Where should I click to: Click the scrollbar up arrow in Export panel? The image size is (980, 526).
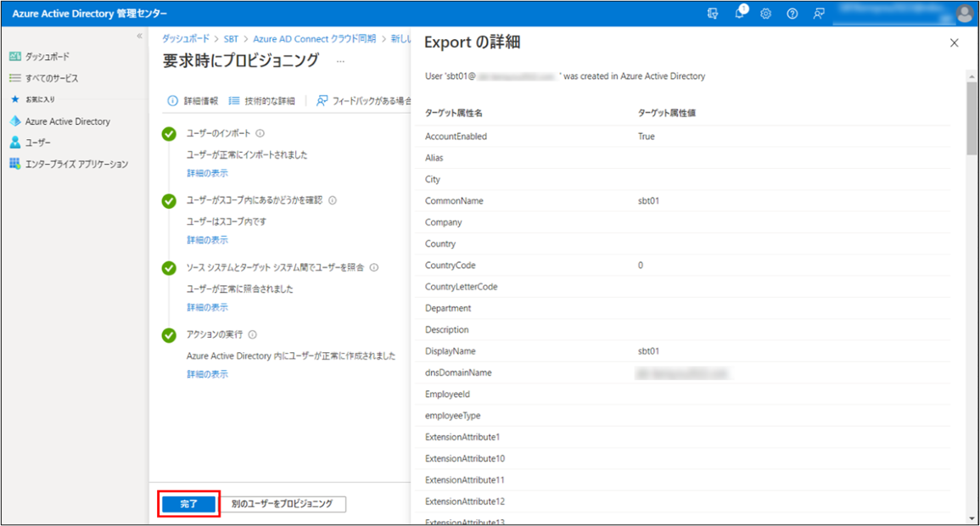[x=972, y=76]
